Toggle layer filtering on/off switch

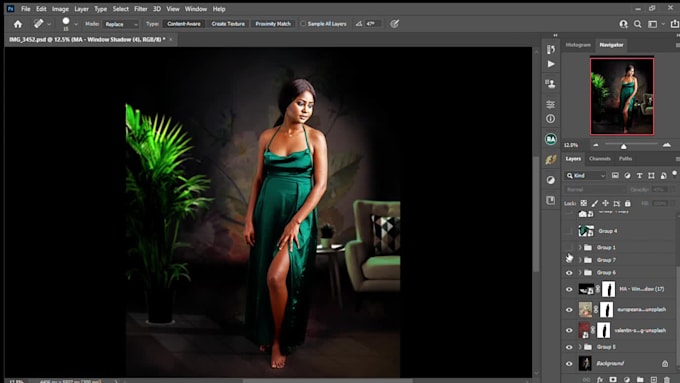point(674,174)
